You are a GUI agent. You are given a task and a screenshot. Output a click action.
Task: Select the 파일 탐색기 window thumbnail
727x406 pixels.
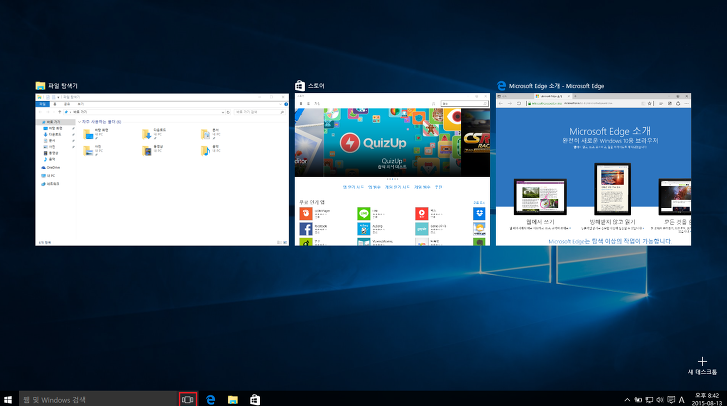pyautogui.click(x=162, y=170)
